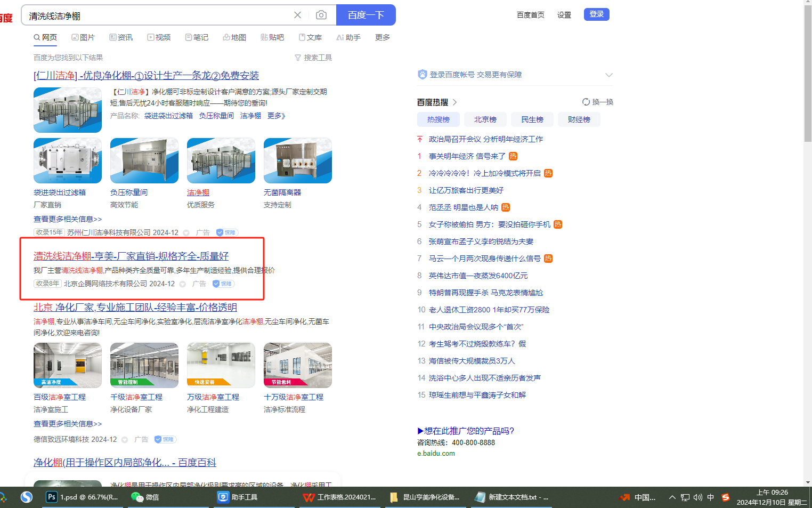Refresh hot list with 换一换 icon
The width and height of the screenshot is (812, 508).
coord(586,102)
